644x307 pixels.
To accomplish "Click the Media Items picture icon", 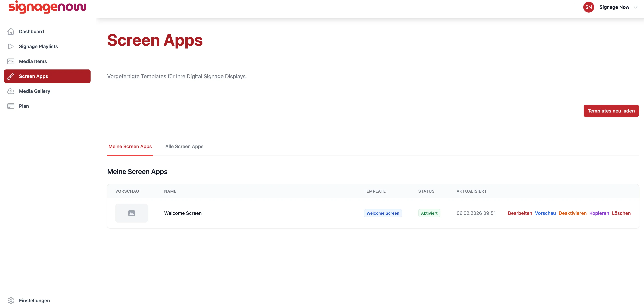I will point(11,62).
